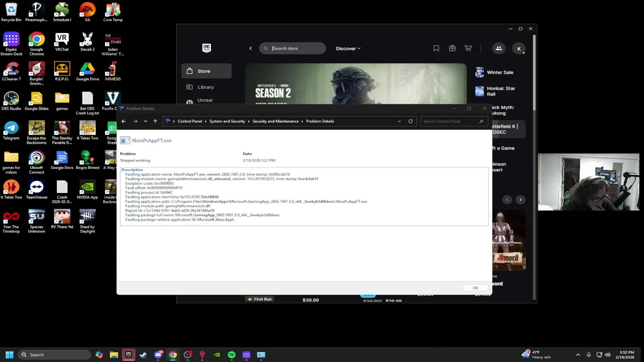Click the up-level arrow in Control Panel

tap(155, 121)
